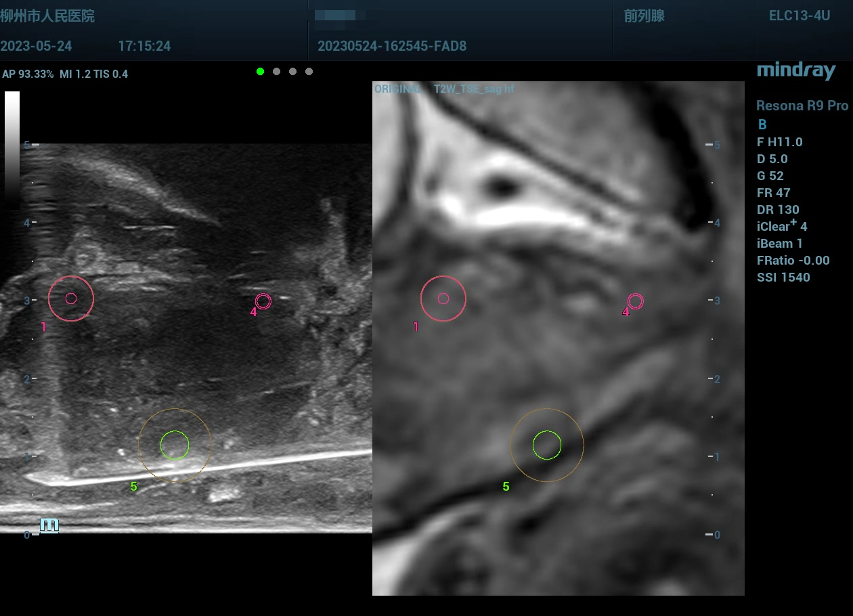
Task: Click target marker 4 on ultrasound image
Action: click(263, 301)
